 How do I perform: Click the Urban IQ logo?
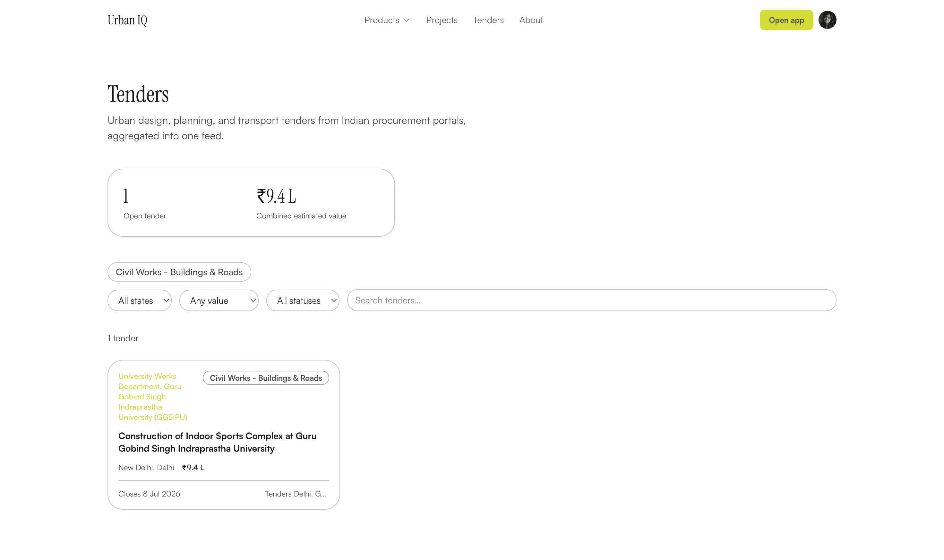[x=128, y=21]
